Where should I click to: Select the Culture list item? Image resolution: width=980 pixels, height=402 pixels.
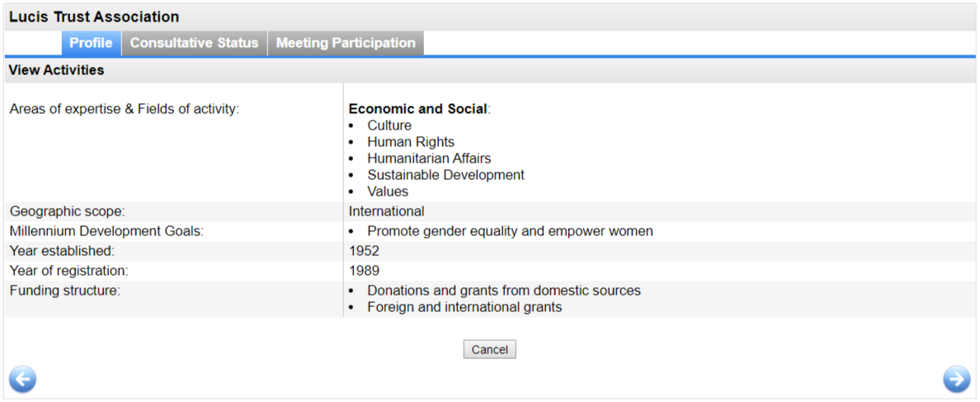tap(389, 125)
